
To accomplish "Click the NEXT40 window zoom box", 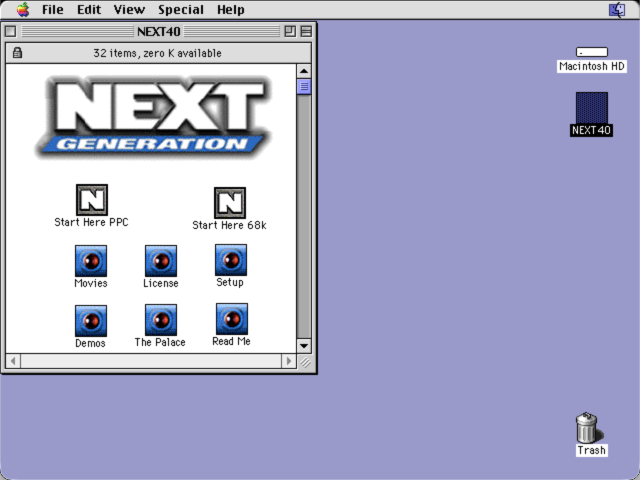I will coord(290,31).
